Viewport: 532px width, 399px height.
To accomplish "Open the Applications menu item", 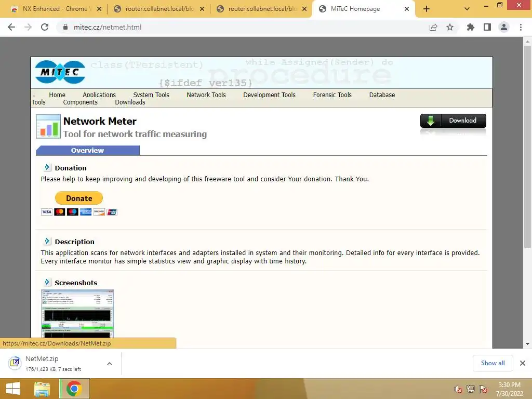I will [x=99, y=95].
